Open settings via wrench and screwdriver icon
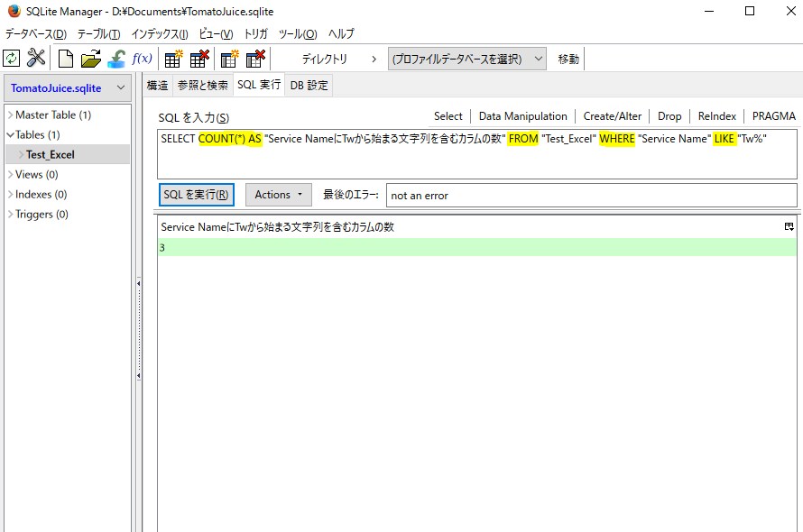 36,59
